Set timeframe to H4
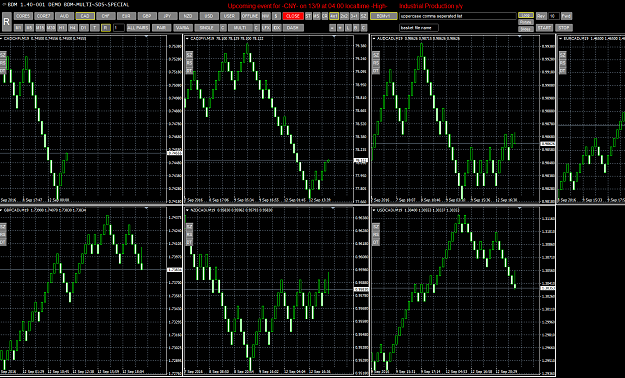This screenshot has width=625, height=378. (73, 28)
